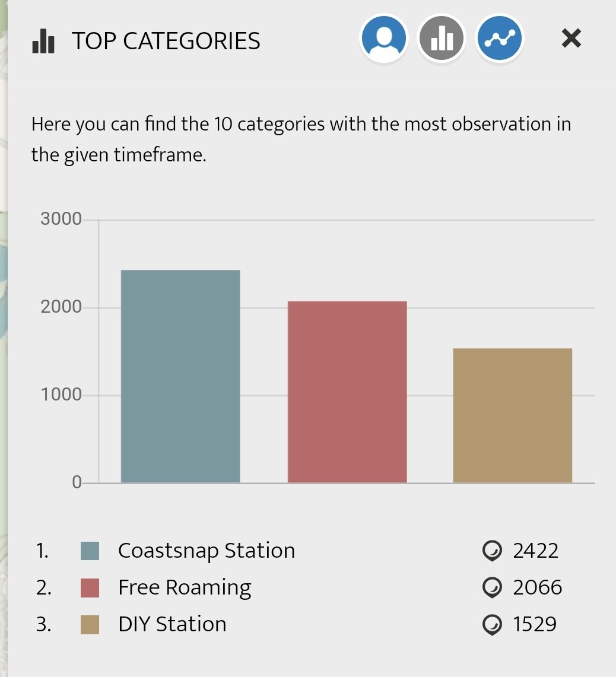
Task: Click the observation pin icon next to 2422
Action: [x=492, y=551]
